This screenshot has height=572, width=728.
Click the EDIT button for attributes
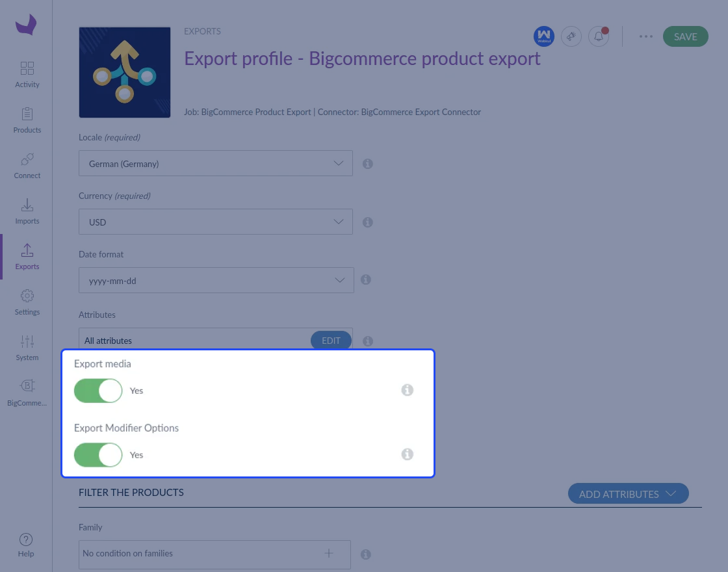tap(331, 341)
